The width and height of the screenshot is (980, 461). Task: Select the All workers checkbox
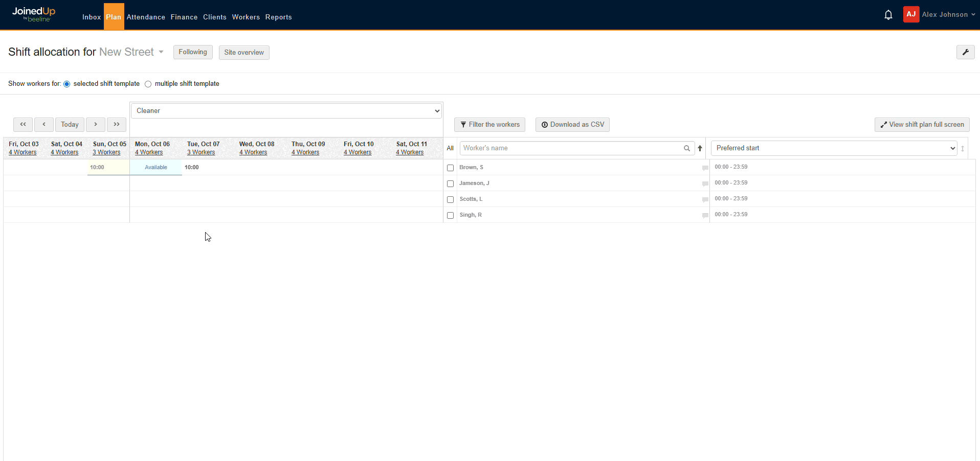tap(450, 148)
